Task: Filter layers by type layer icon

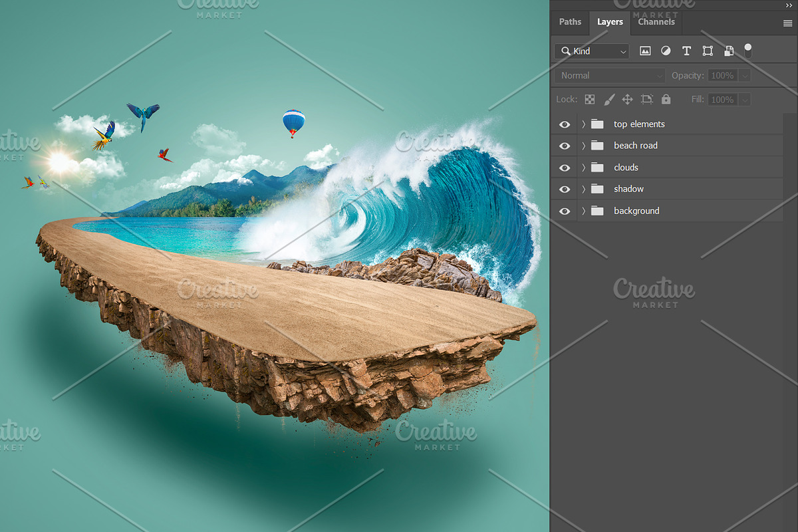Action: point(687,51)
